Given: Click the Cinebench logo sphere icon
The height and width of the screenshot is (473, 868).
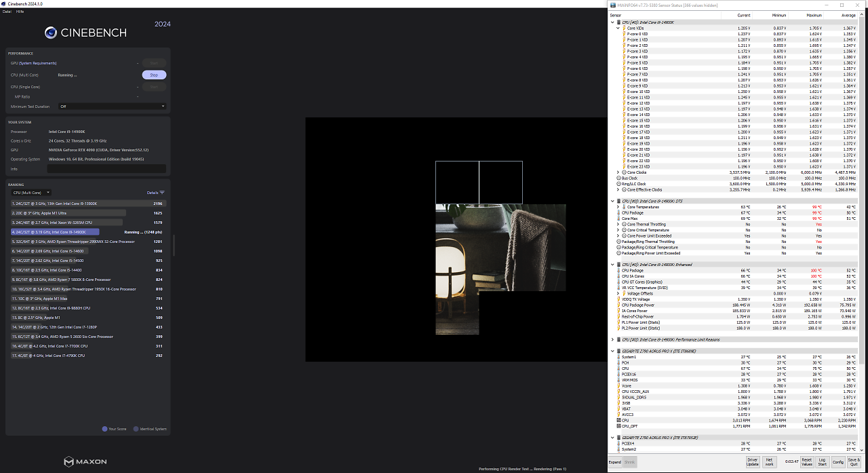Looking at the screenshot, I should 51,33.
